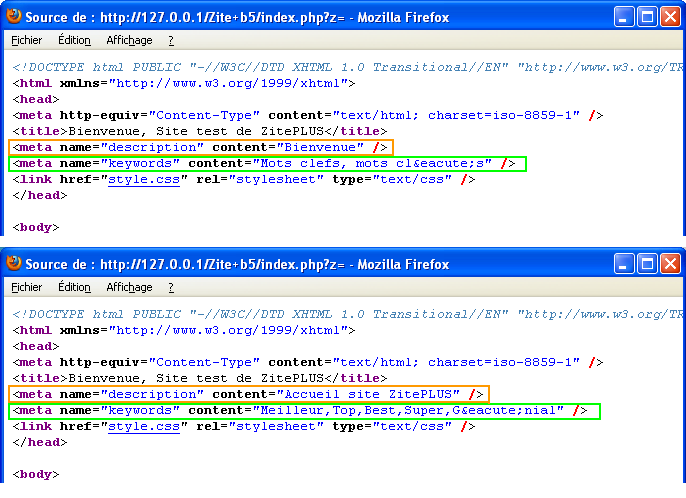The height and width of the screenshot is (498, 686).
Task: Close the bottom source window
Action: point(670,264)
